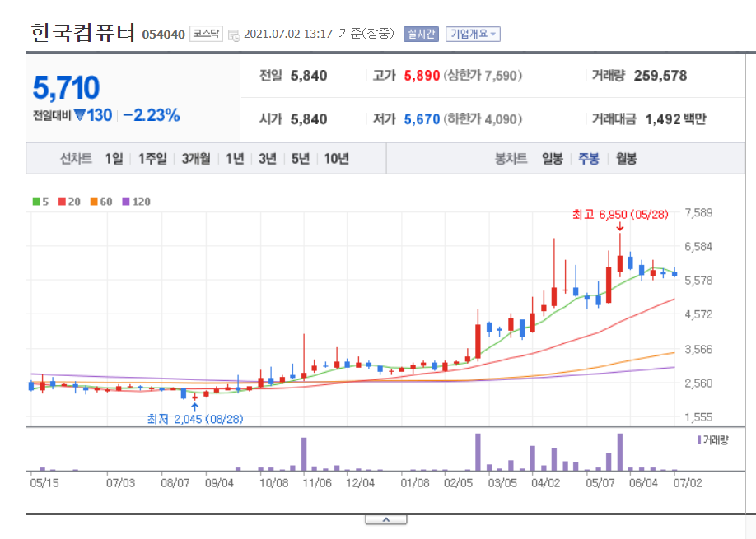
Task: Click the 저가 5,670 value
Action: tap(422, 119)
